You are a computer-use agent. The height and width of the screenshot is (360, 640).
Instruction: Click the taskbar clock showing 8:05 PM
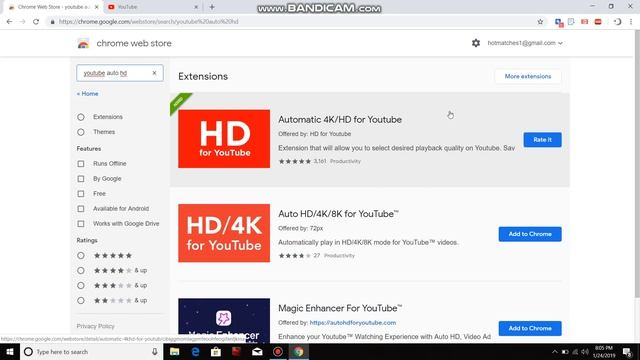tap(604, 351)
